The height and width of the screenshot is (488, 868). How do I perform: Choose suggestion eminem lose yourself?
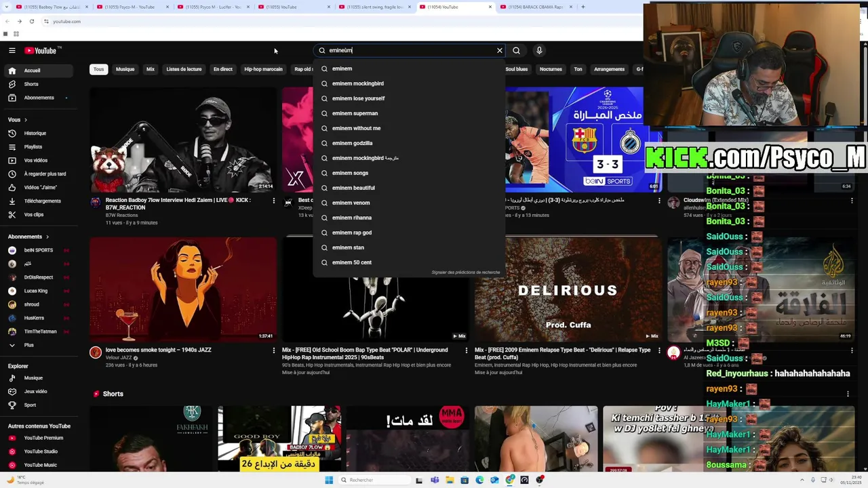coord(409,98)
